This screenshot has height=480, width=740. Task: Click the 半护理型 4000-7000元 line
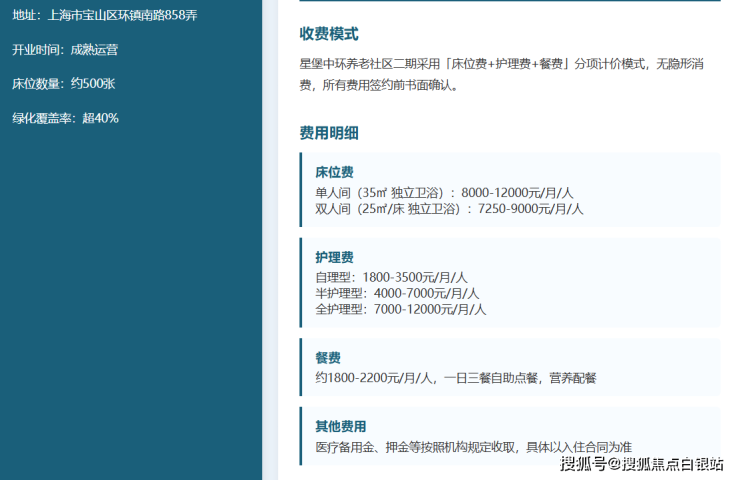pos(397,293)
